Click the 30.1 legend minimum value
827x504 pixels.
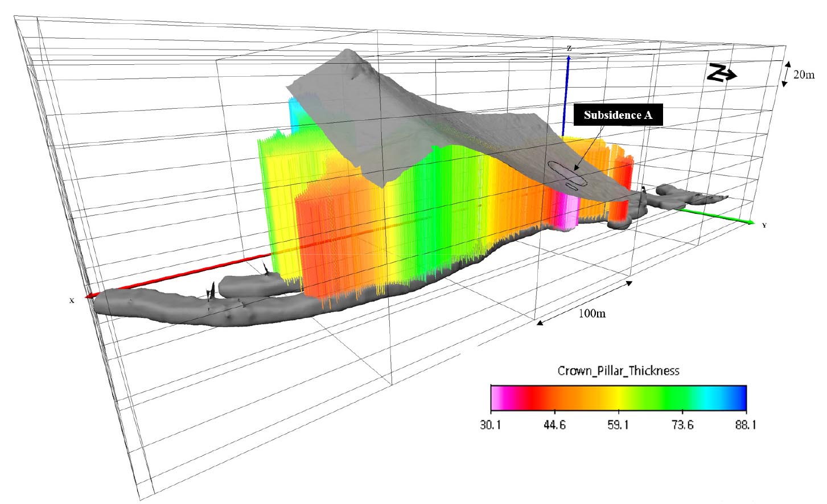point(490,425)
